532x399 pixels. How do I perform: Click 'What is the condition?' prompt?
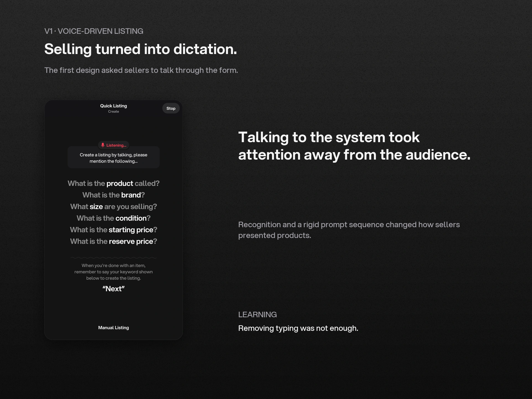click(x=113, y=218)
